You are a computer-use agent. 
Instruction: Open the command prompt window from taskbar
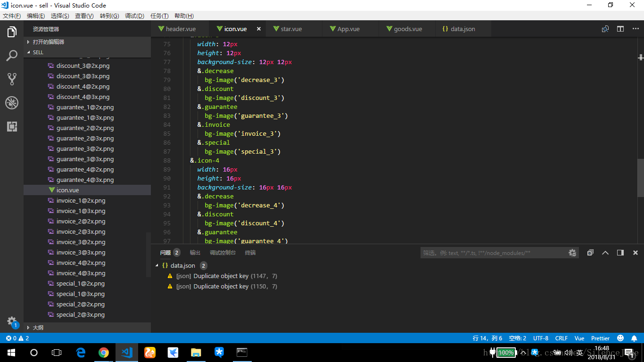point(242,353)
